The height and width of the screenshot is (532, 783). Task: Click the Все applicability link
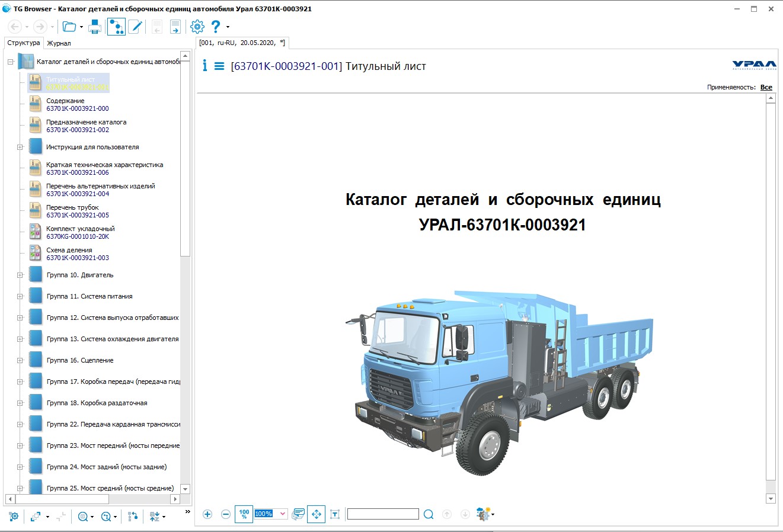pyautogui.click(x=766, y=87)
